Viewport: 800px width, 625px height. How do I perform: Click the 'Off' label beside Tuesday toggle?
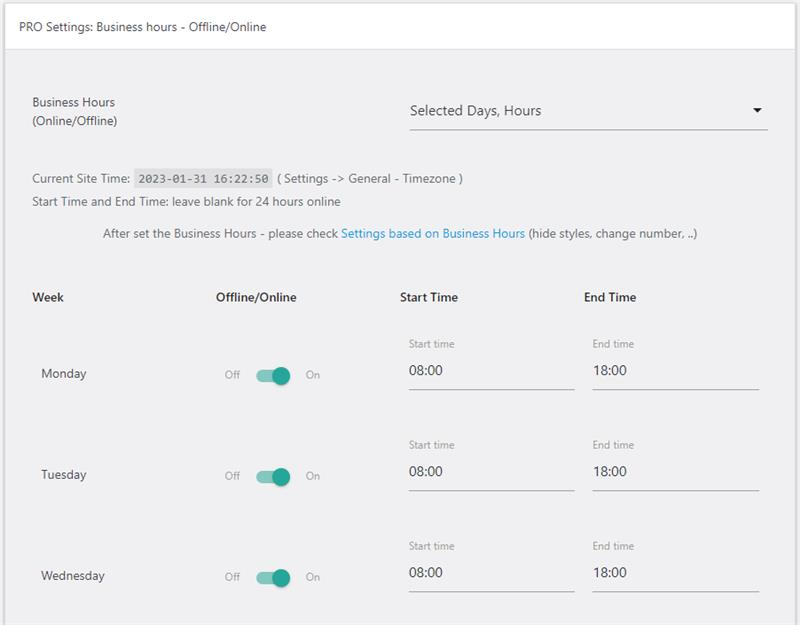[232, 476]
